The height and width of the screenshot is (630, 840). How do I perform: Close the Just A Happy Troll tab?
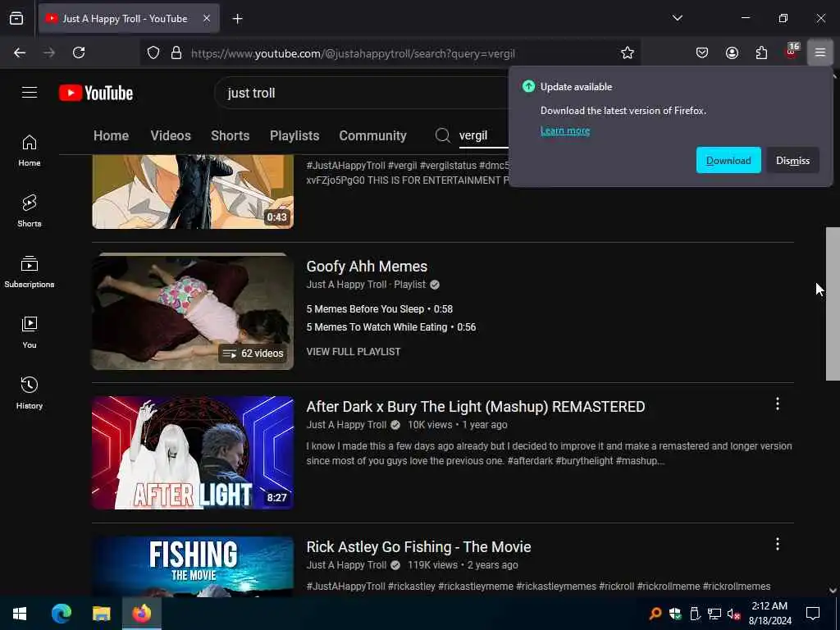point(206,18)
